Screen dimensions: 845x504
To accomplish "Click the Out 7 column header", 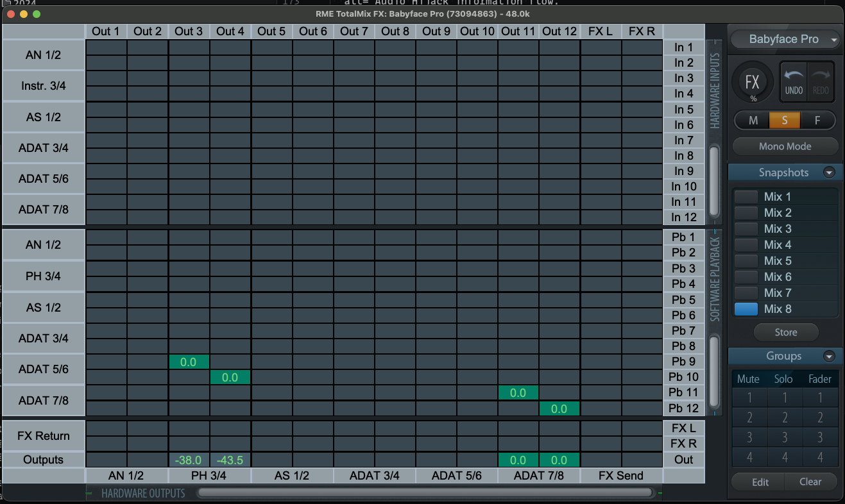I will click(354, 31).
